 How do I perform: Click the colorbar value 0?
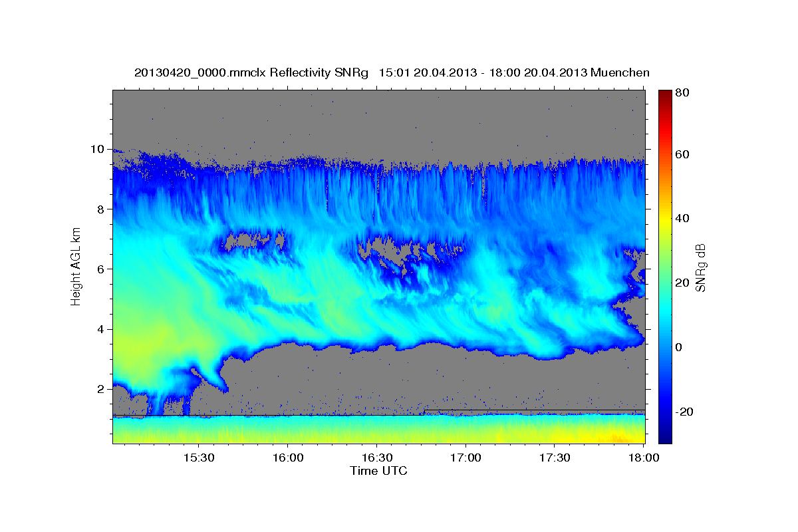pos(679,347)
